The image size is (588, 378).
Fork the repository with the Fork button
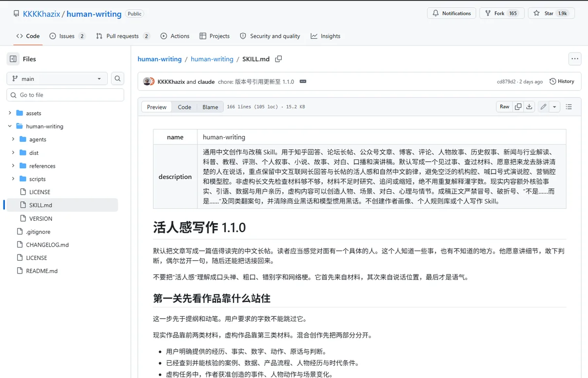click(x=502, y=13)
